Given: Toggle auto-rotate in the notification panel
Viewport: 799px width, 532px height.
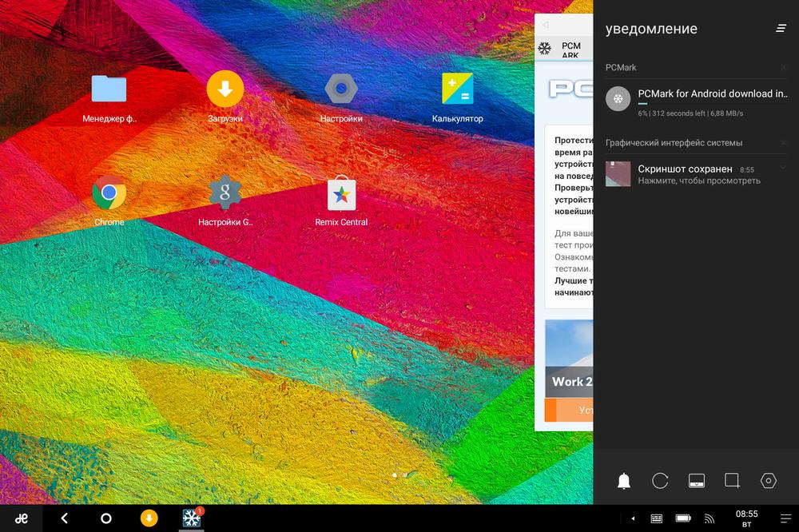Looking at the screenshot, I should 660,481.
